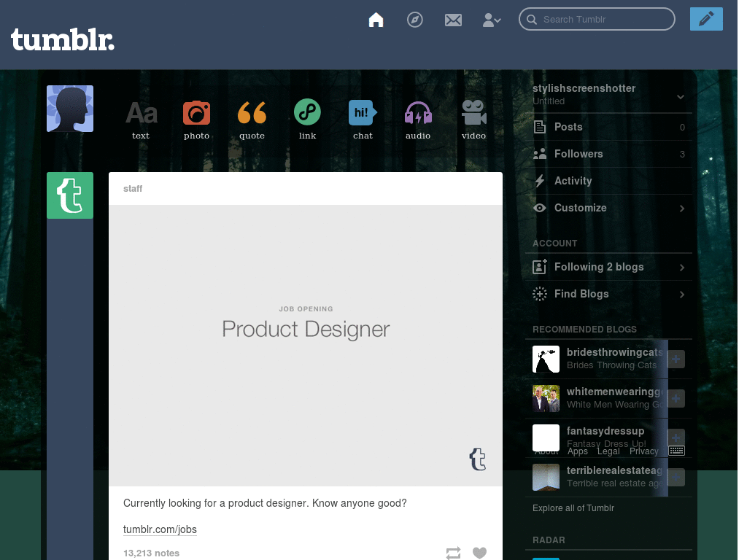Screen dimensions: 747x560
Task: Open Find Blogs
Action: click(x=608, y=294)
